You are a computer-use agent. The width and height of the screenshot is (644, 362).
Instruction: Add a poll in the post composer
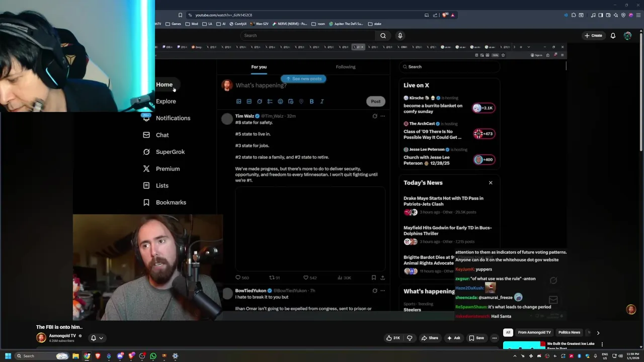click(x=270, y=102)
